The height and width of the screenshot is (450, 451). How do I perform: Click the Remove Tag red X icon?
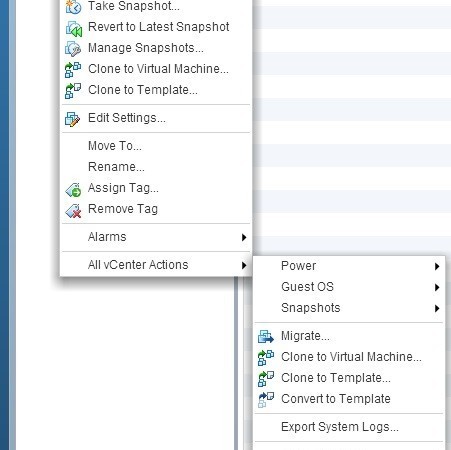[x=73, y=211]
